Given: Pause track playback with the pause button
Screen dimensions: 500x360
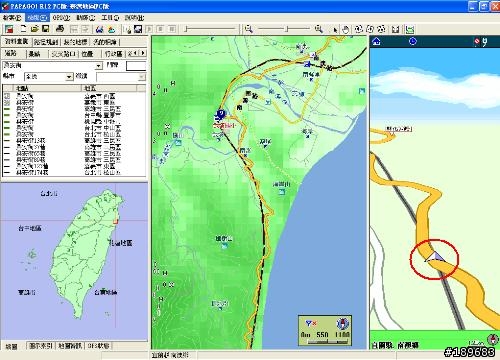Looking at the screenshot, I should pos(172,29).
